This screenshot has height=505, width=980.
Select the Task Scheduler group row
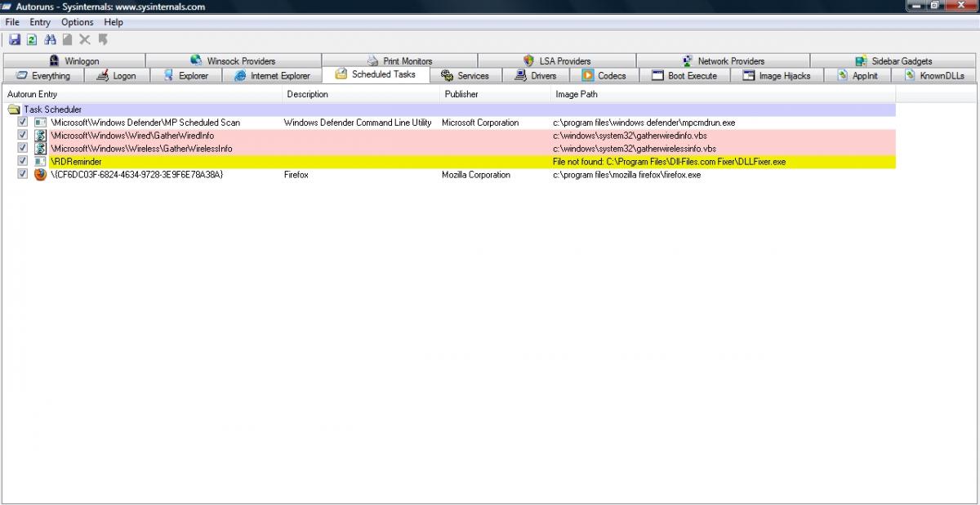click(x=449, y=109)
